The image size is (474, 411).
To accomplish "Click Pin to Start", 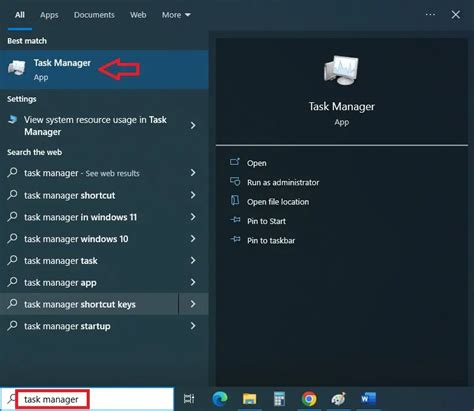I will [266, 221].
